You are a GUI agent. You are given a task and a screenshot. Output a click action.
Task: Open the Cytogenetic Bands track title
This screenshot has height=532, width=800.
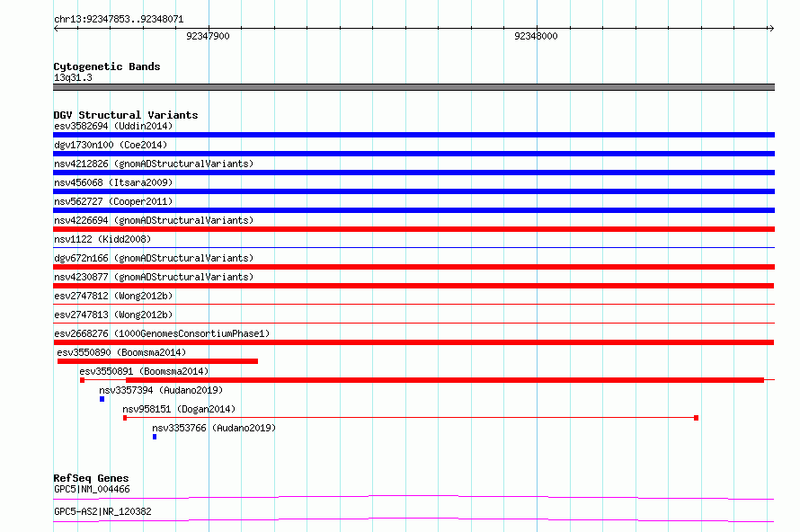[x=107, y=66]
